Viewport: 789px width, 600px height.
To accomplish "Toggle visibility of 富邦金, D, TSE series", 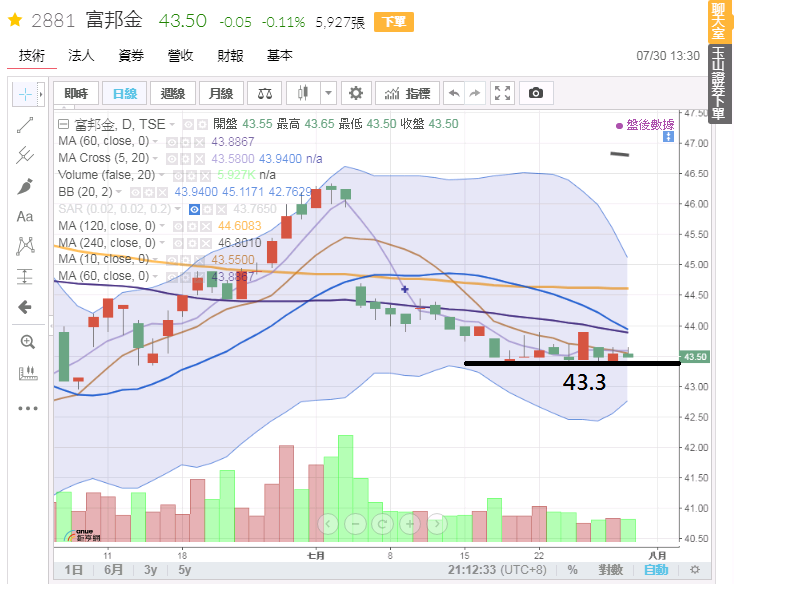I will [188, 124].
